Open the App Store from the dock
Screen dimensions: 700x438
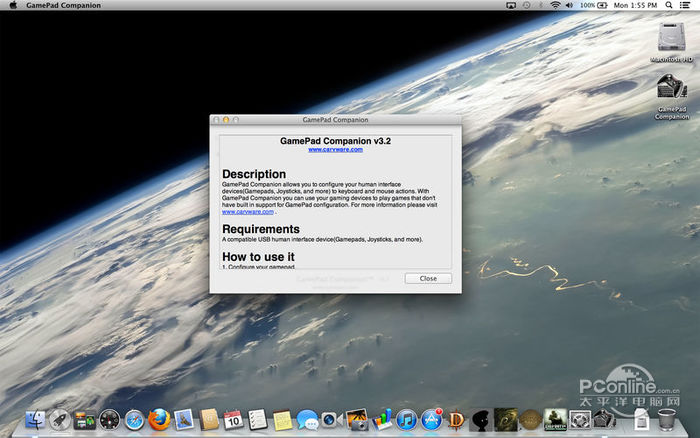(x=431, y=420)
